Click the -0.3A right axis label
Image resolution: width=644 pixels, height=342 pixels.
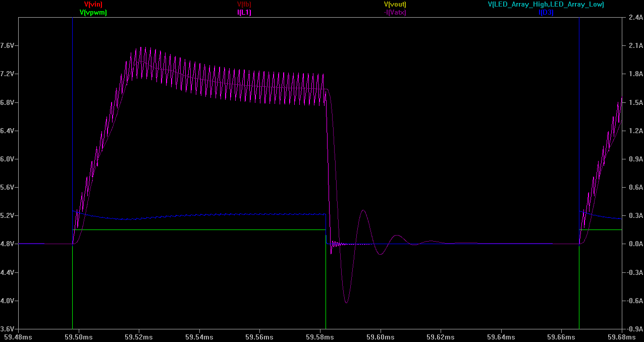coord(634,272)
